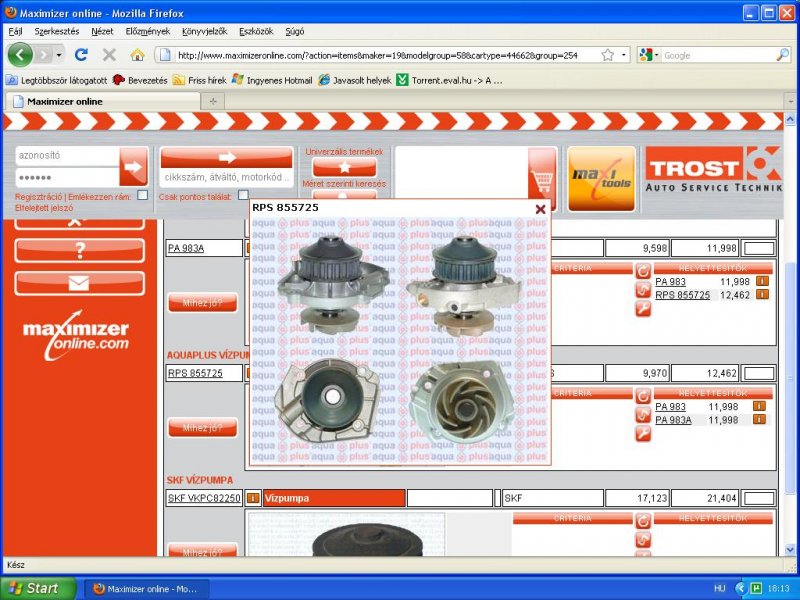Open the Könyvjelzők menu
Image resolution: width=800 pixels, height=600 pixels.
(x=204, y=31)
